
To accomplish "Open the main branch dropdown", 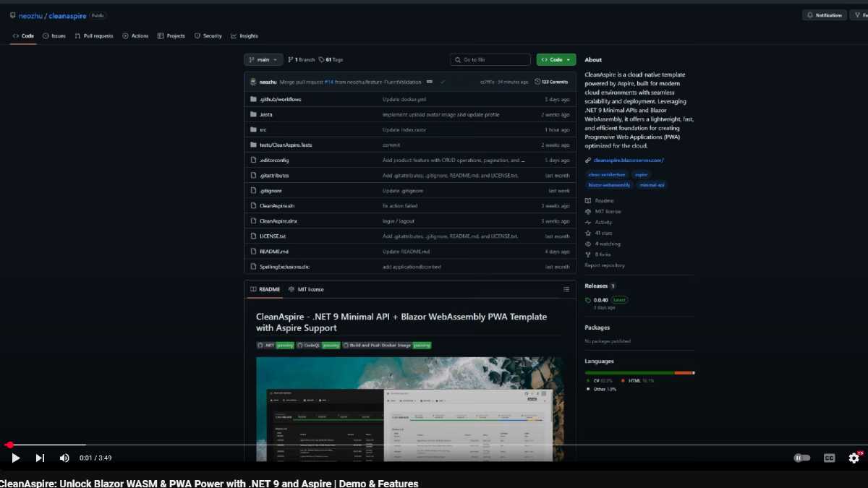I will pyautogui.click(x=263, y=60).
